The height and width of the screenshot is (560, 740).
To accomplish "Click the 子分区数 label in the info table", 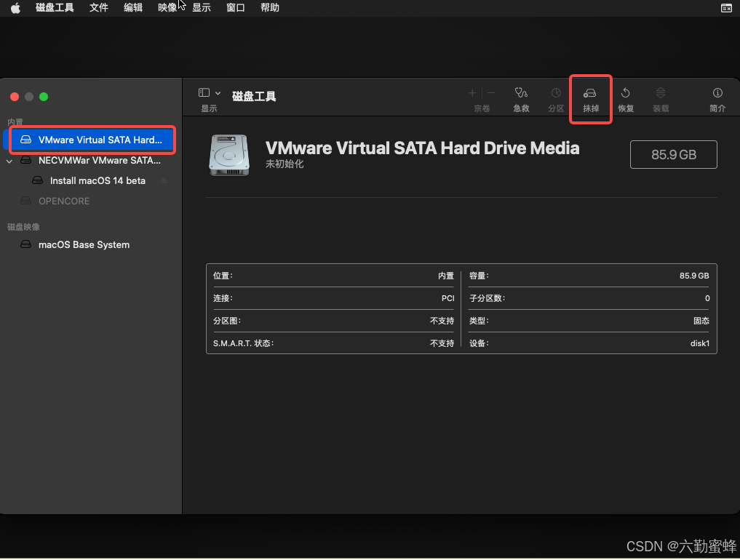I will [487, 298].
